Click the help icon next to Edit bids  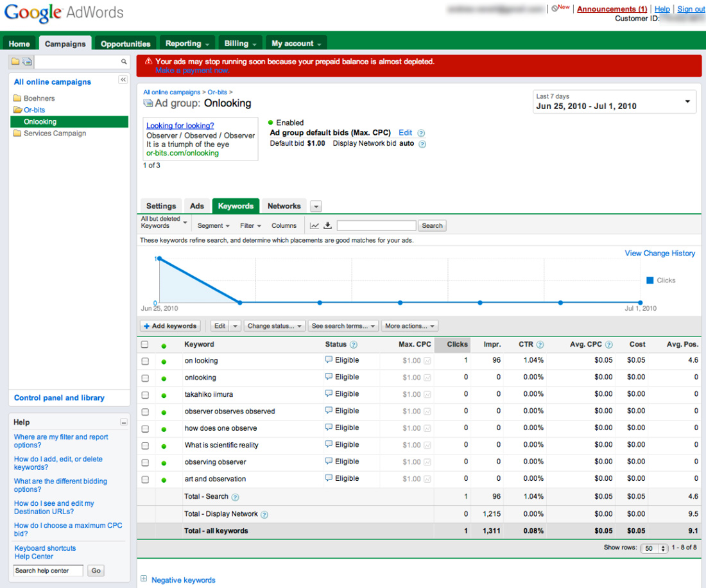[421, 133]
